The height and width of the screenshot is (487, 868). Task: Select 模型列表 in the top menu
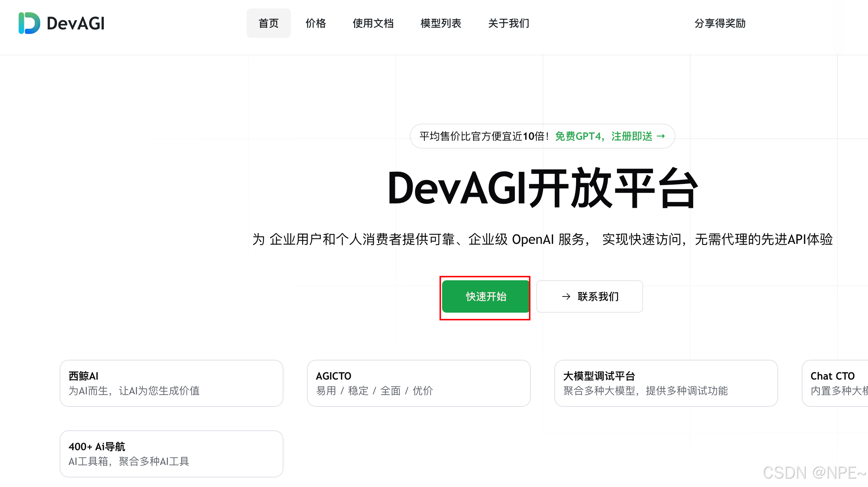(x=441, y=23)
